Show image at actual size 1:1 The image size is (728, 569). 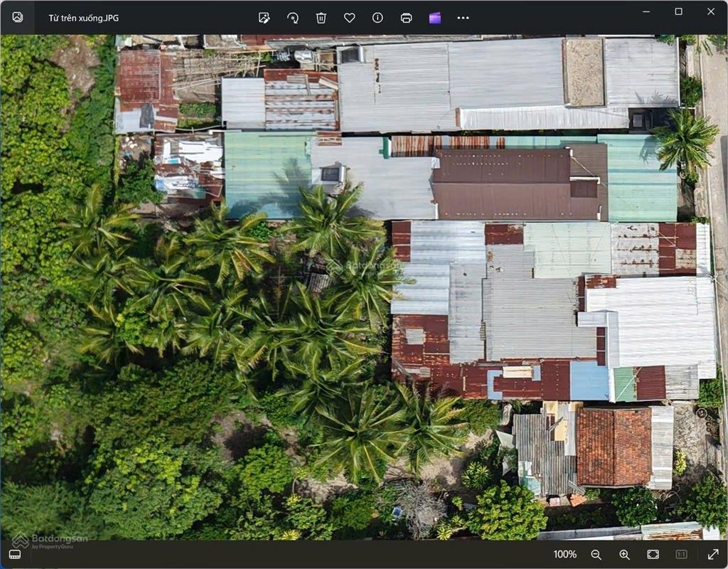point(681,555)
